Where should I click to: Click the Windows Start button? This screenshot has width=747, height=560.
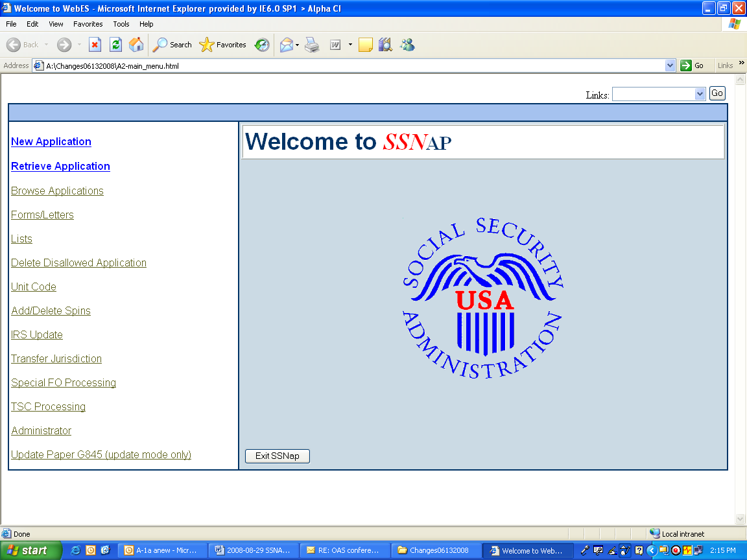(x=30, y=550)
